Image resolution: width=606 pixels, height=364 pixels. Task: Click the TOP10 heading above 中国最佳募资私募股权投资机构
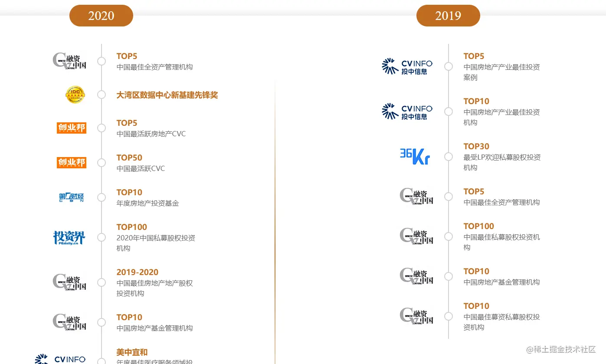click(x=476, y=306)
